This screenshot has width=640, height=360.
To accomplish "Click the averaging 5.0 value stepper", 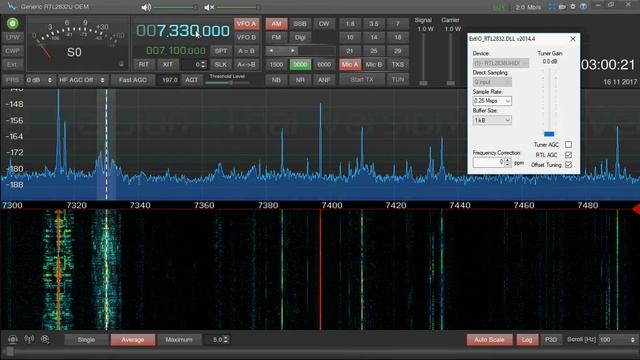I will click(226, 340).
